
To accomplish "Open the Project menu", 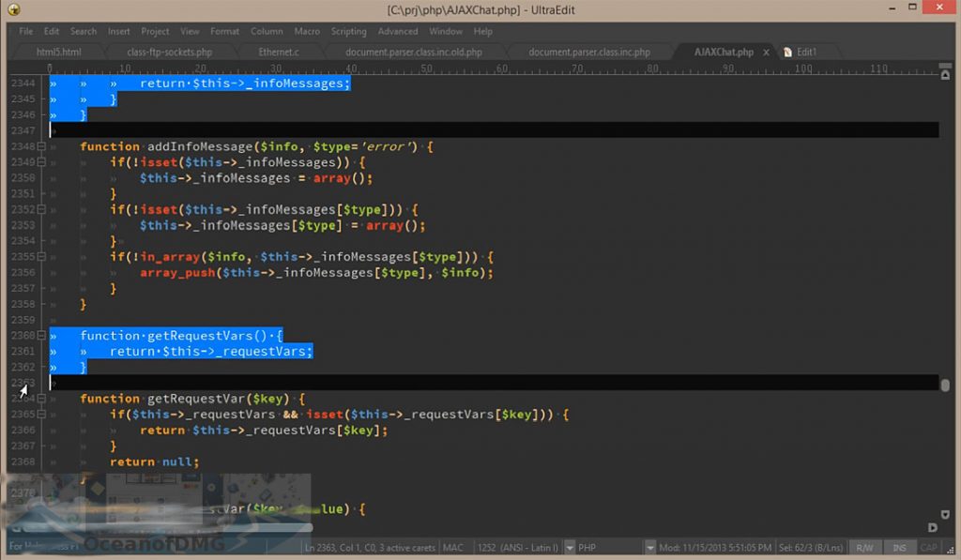I will click(x=155, y=31).
